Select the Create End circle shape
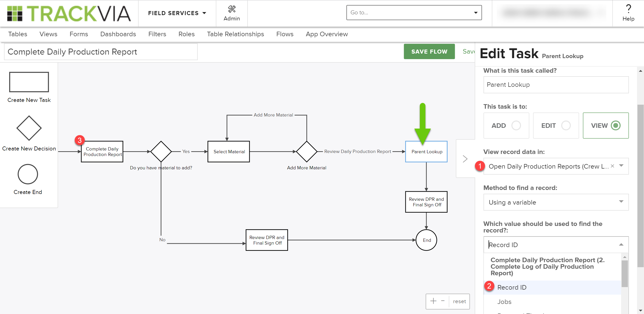The width and height of the screenshot is (644, 314). coord(28,174)
